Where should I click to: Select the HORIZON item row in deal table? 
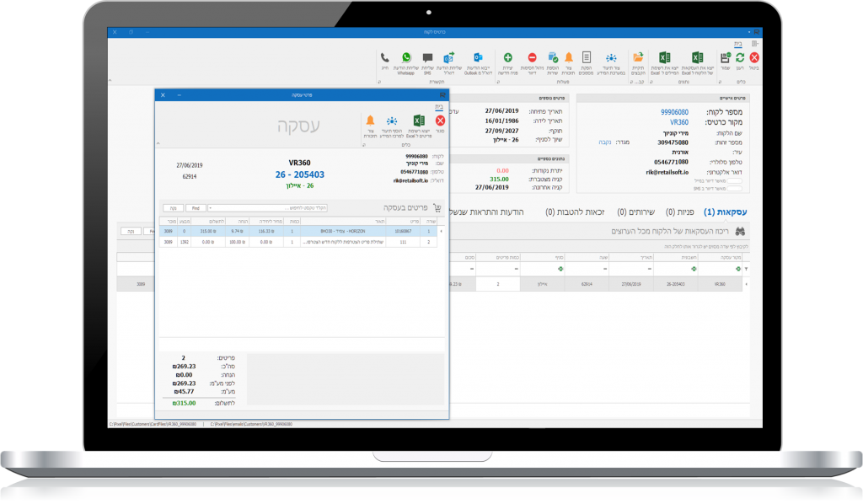click(x=298, y=232)
